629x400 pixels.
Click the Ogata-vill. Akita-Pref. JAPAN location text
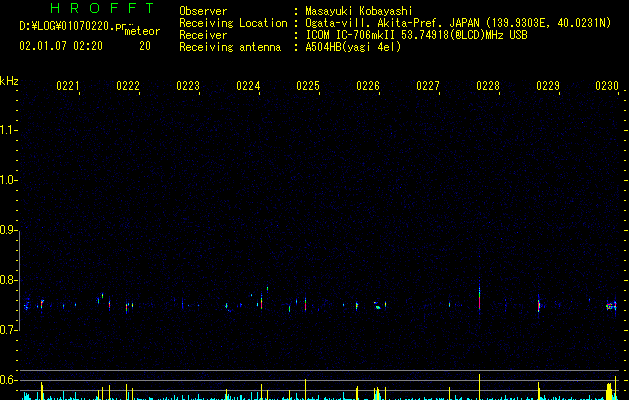click(458, 23)
